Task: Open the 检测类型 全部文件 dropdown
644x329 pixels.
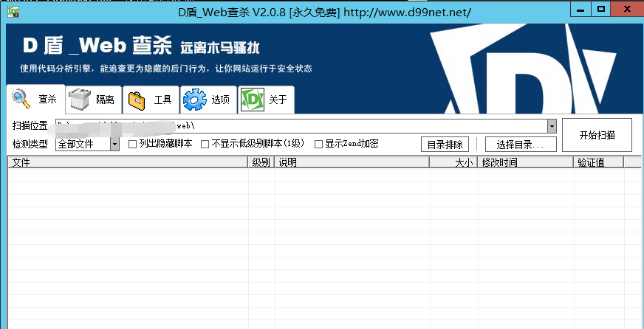Action: [x=114, y=145]
